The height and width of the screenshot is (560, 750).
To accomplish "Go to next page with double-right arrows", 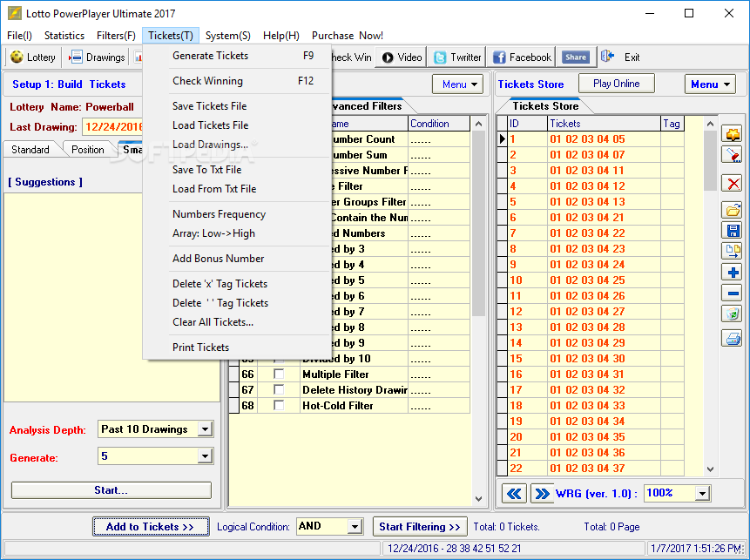I will (542, 494).
